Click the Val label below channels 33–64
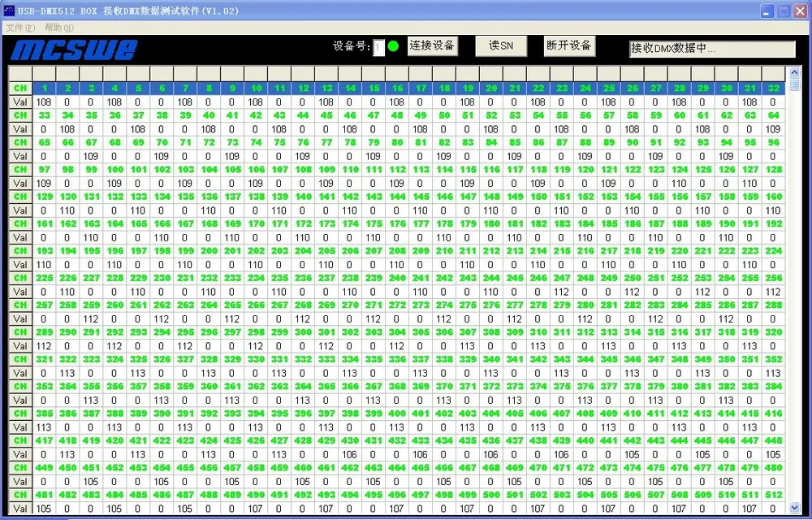The height and width of the screenshot is (520, 812). pos(20,129)
